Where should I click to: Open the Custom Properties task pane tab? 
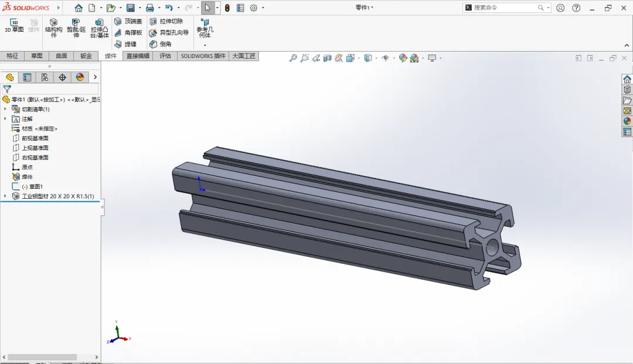point(627,132)
